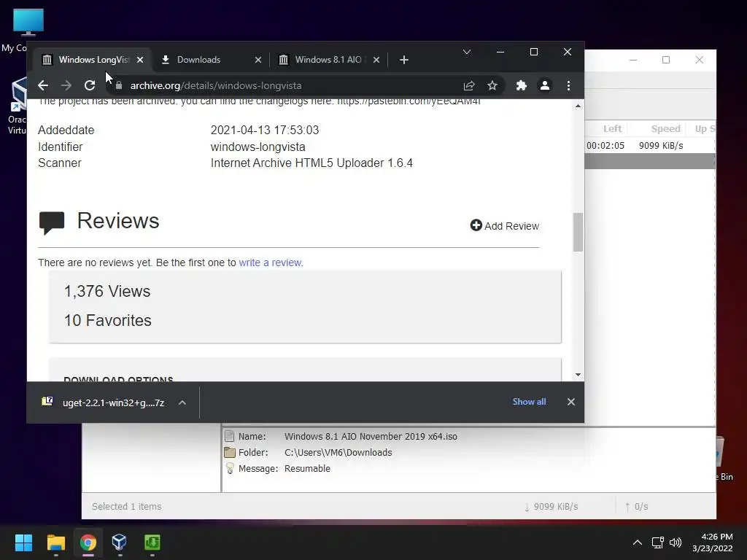
Task: Close the Downloads tab
Action: 258,60
